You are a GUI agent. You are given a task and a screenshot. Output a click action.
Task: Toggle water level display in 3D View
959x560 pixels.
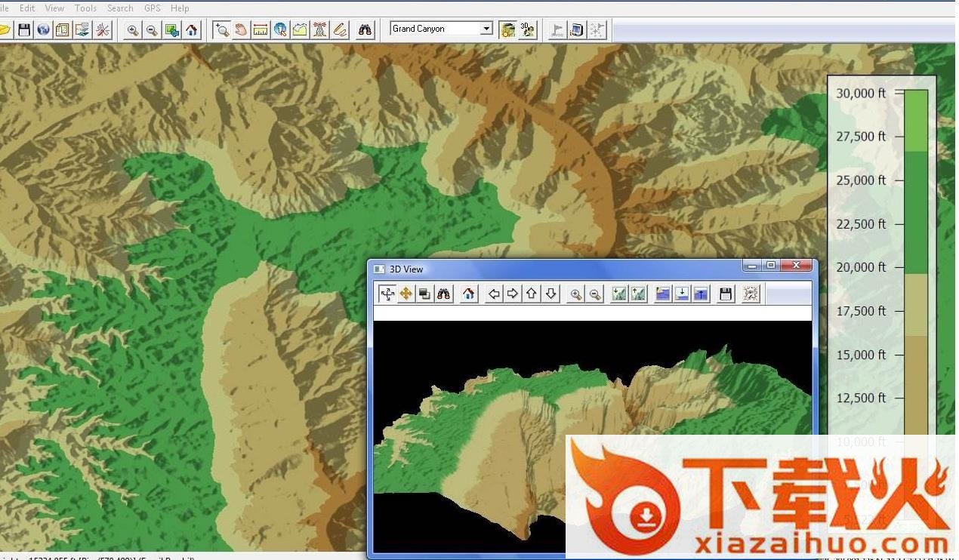663,294
